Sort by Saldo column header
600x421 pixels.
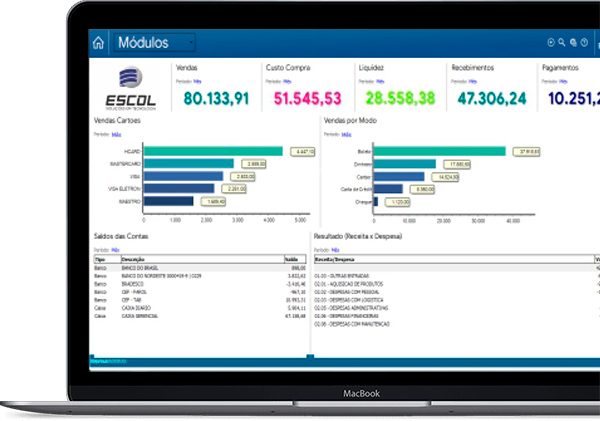tap(294, 261)
